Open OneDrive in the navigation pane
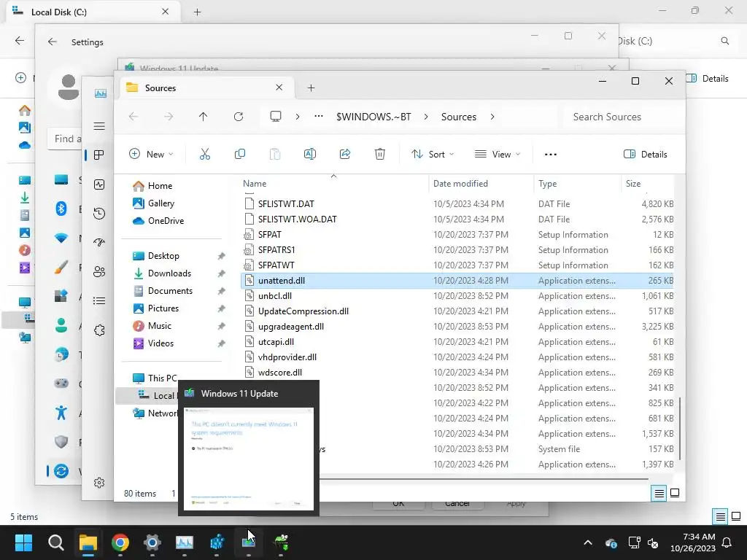 pos(166,221)
